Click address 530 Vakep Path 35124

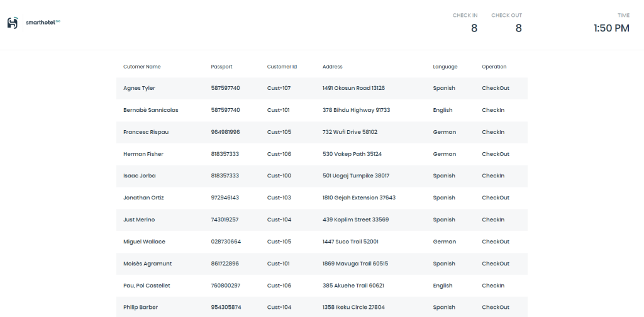coord(352,154)
